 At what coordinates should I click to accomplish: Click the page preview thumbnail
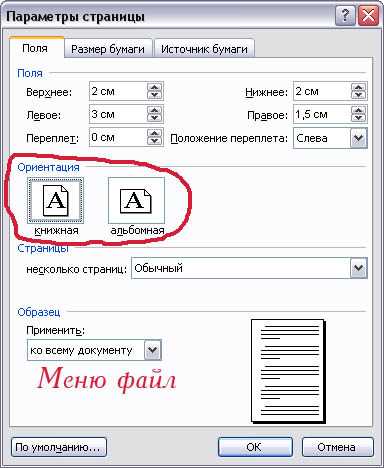click(288, 371)
